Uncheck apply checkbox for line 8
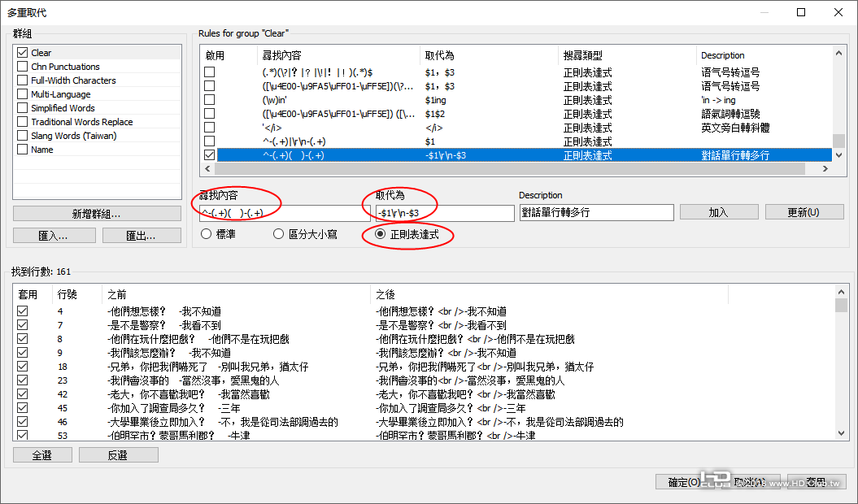 point(23,339)
